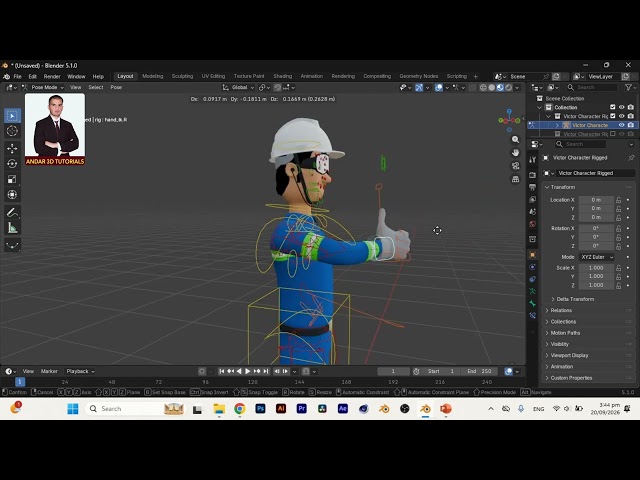Jump to the timeline end frame
This screenshot has height=480, width=640.
coord(266,371)
